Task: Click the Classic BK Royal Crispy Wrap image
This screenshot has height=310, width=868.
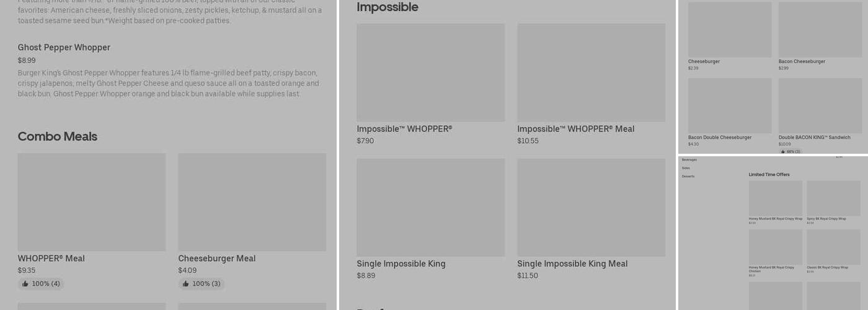Action: (833, 247)
